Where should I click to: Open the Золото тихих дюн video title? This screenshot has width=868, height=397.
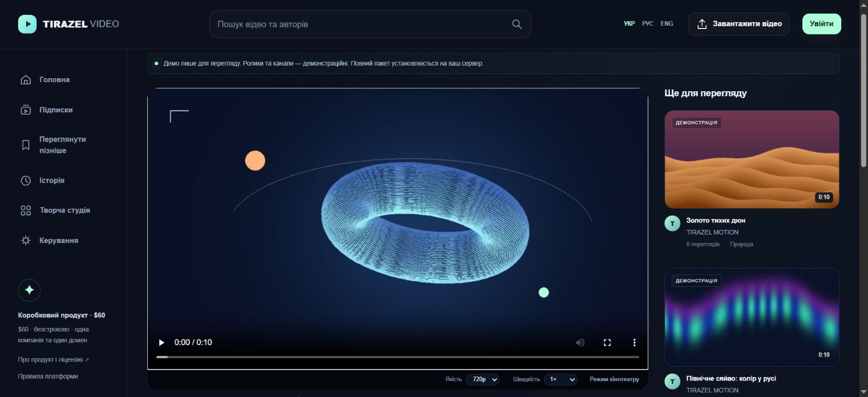(x=716, y=220)
